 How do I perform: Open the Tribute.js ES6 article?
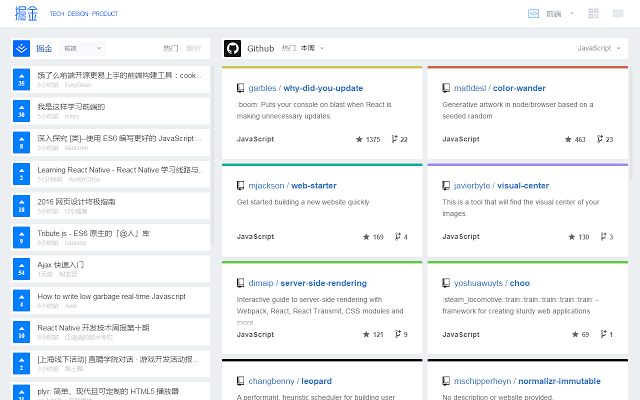[x=93, y=233]
